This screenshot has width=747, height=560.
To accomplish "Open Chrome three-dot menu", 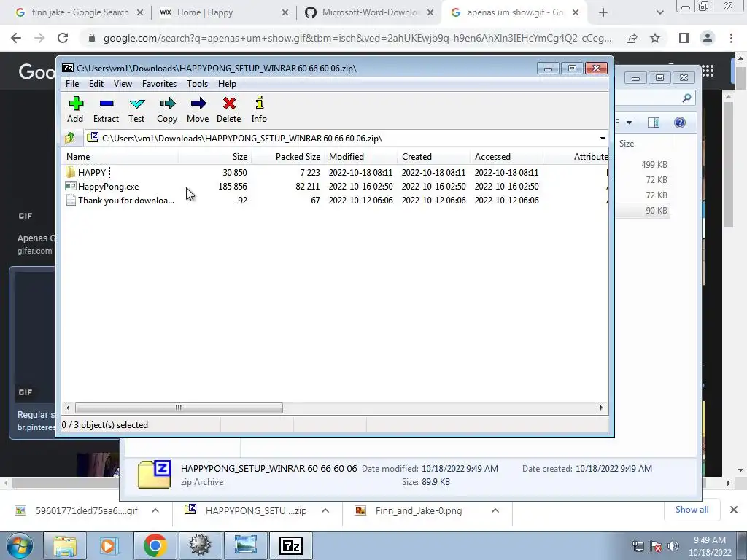I will 731,38.
